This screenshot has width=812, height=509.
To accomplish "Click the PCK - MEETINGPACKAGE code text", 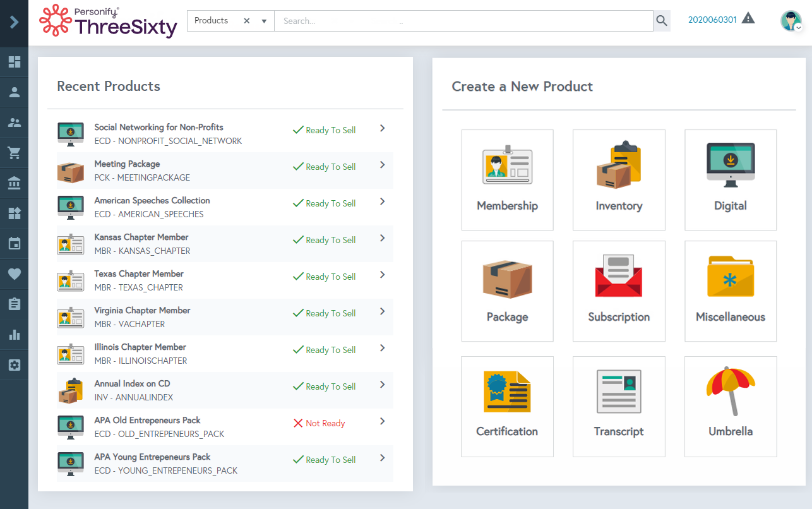I will pos(142,177).
